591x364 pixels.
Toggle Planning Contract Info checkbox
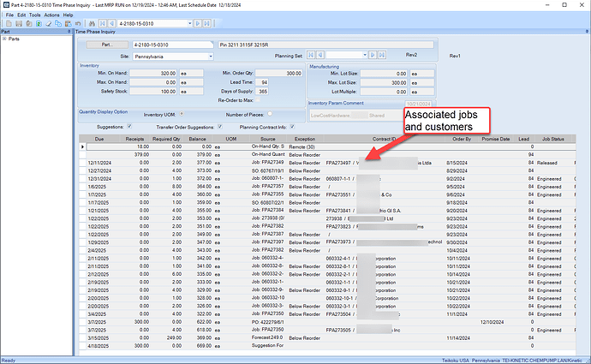(x=292, y=127)
